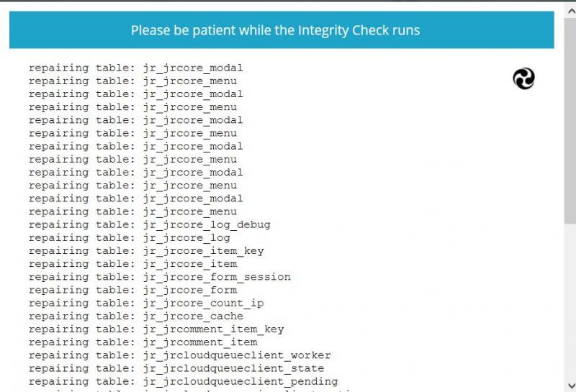Select the jr_jrcloudqueueclient_worker log entry
The image size is (576, 392).
click(x=180, y=355)
